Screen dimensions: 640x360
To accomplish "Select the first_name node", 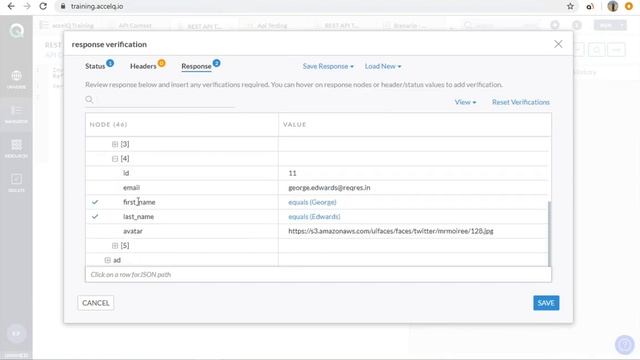I will pyautogui.click(x=139, y=202).
